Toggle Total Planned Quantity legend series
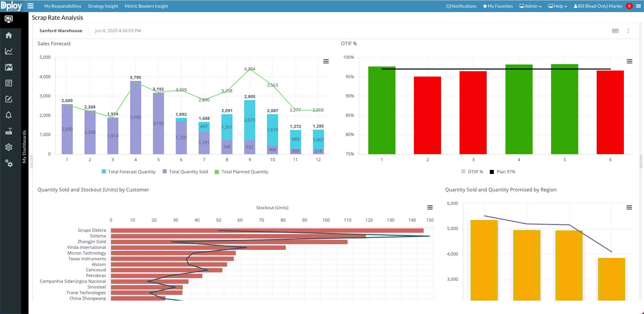 point(241,172)
